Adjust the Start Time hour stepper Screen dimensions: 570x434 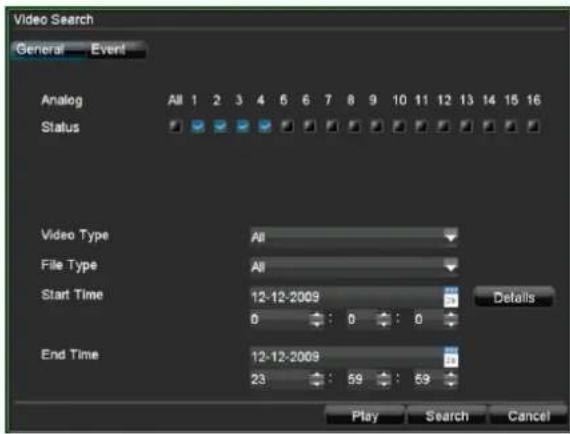tap(317, 320)
